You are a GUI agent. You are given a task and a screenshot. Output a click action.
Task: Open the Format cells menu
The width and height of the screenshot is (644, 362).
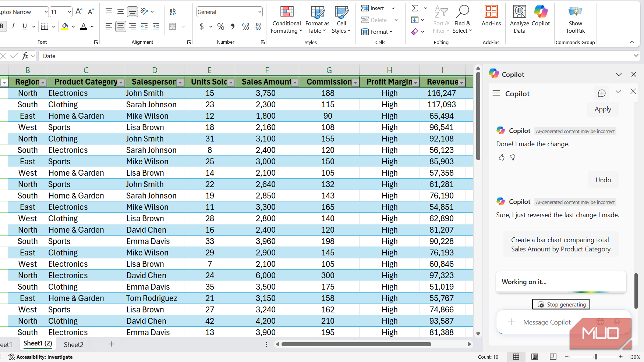pos(377,32)
